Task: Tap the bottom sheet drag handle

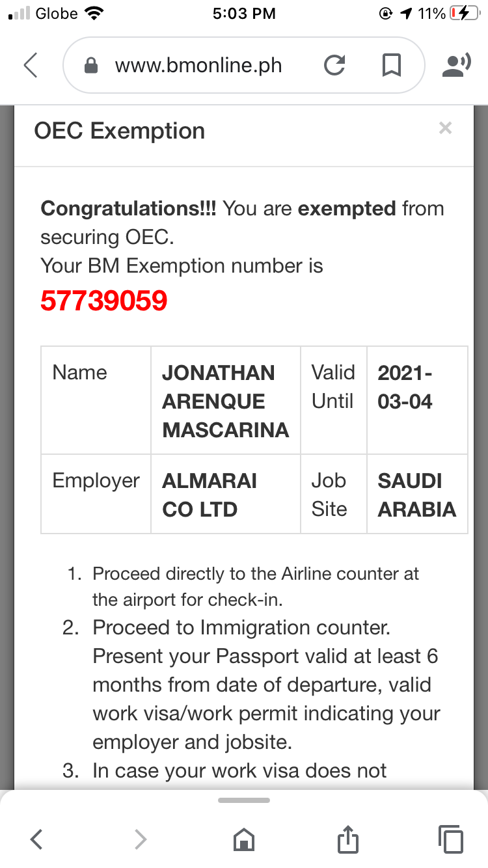Action: coord(244,800)
